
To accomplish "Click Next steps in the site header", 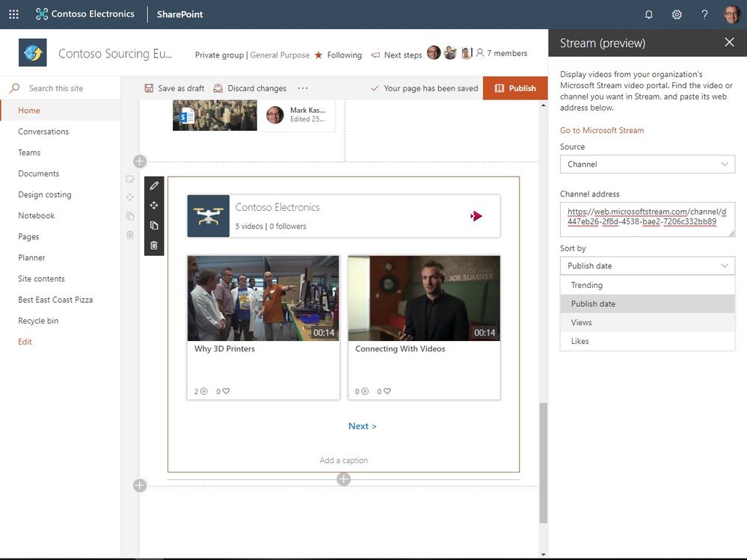I will [396, 55].
